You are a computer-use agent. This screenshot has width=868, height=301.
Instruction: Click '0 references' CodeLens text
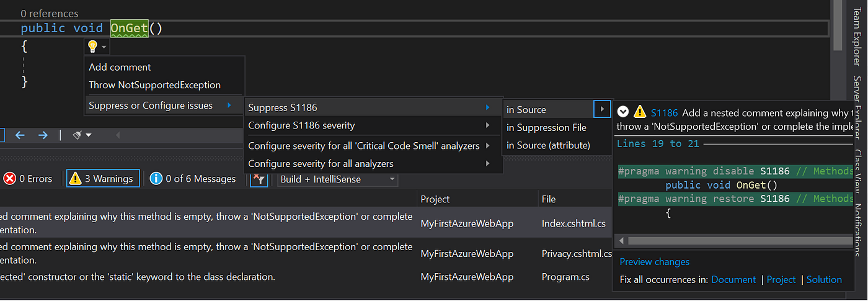[x=50, y=13]
